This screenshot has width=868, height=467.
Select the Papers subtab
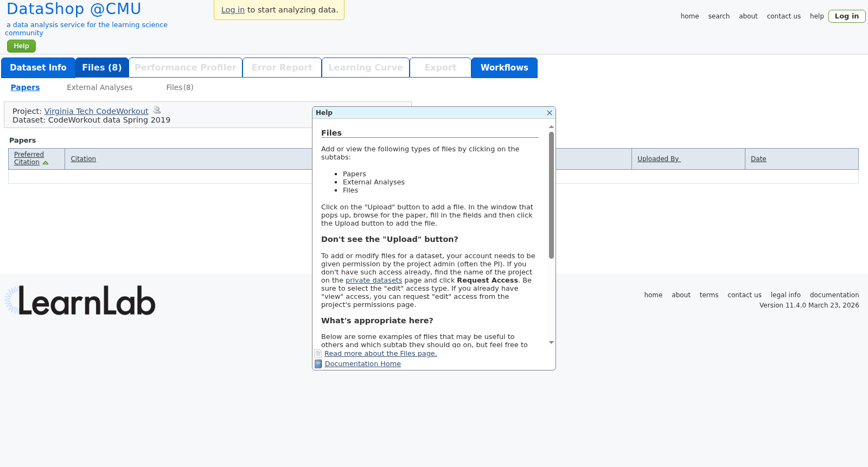coord(25,87)
